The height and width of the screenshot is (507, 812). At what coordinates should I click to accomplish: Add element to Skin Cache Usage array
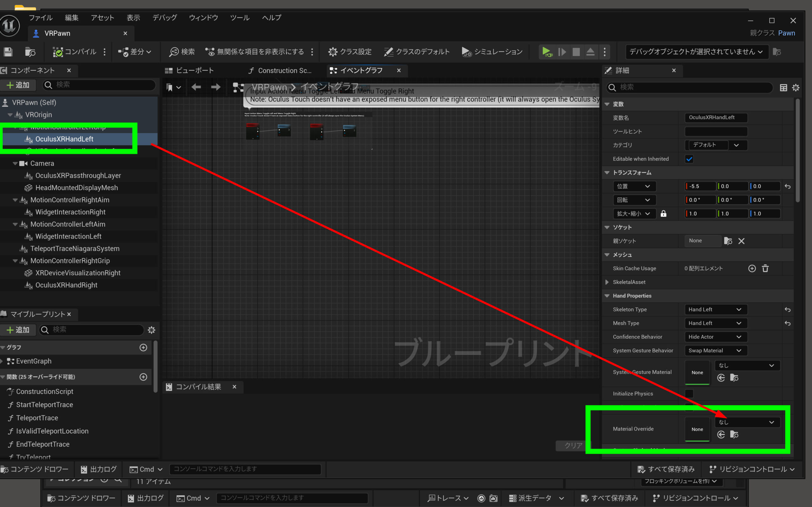click(x=752, y=268)
